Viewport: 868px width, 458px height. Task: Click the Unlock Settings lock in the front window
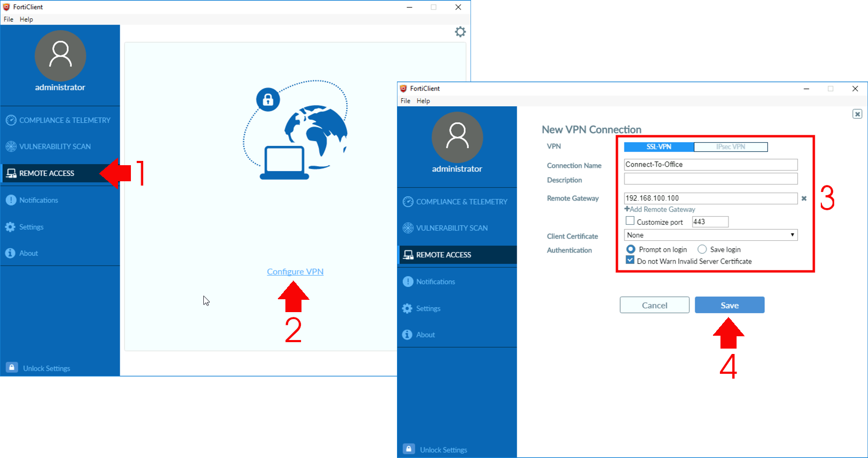point(409,449)
